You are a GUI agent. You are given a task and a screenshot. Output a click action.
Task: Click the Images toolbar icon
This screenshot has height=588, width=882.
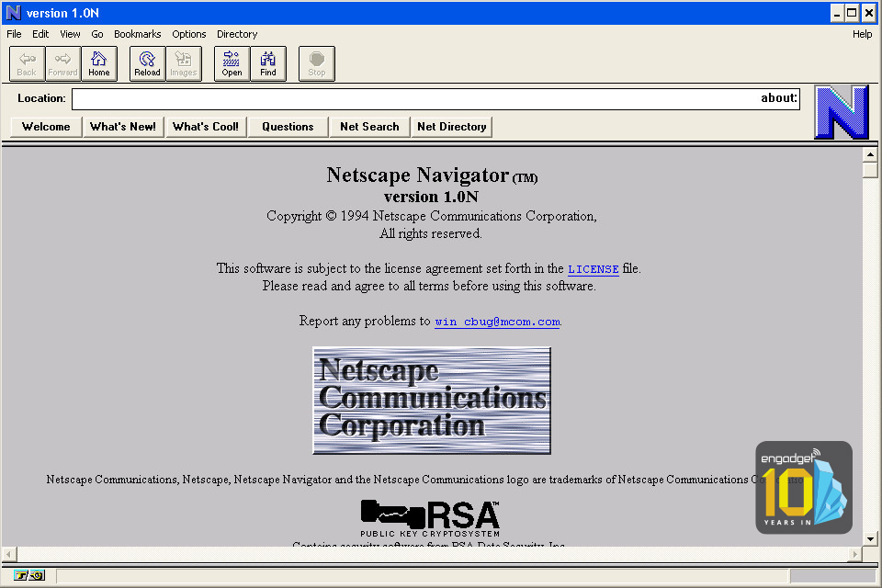pos(184,63)
